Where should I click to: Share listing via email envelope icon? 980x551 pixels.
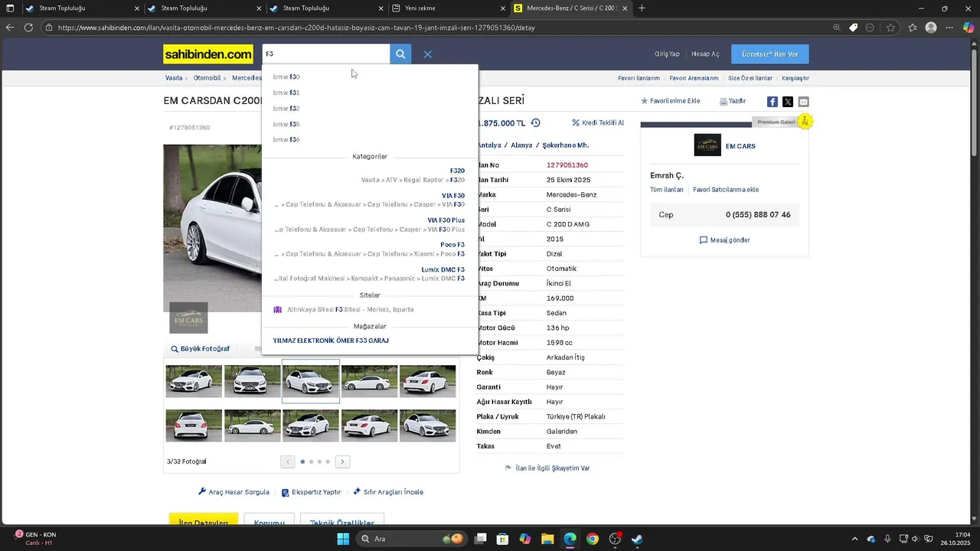click(x=803, y=102)
